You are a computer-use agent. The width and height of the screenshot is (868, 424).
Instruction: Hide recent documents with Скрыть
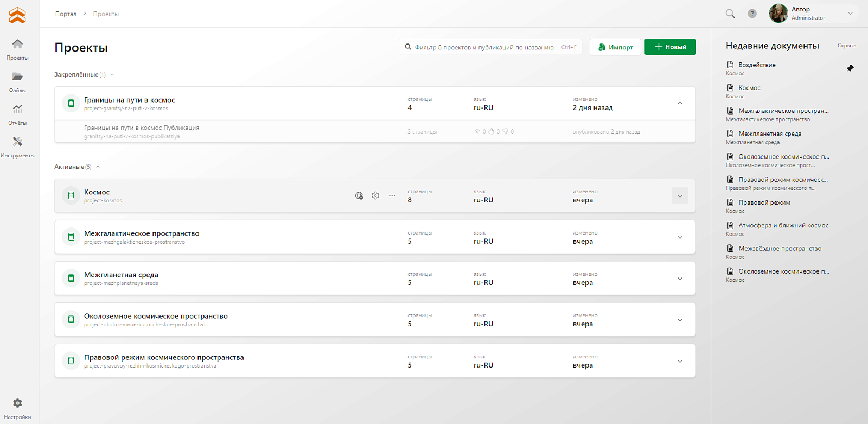coord(846,46)
